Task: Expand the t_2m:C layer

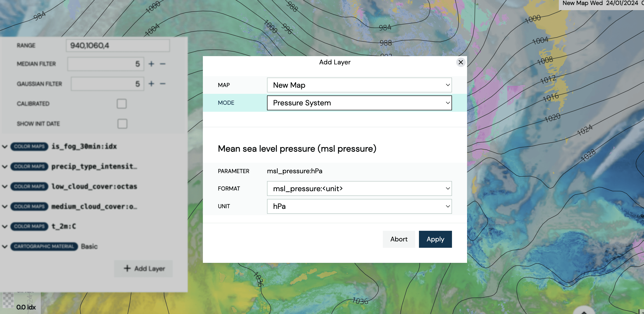Action: (5, 226)
